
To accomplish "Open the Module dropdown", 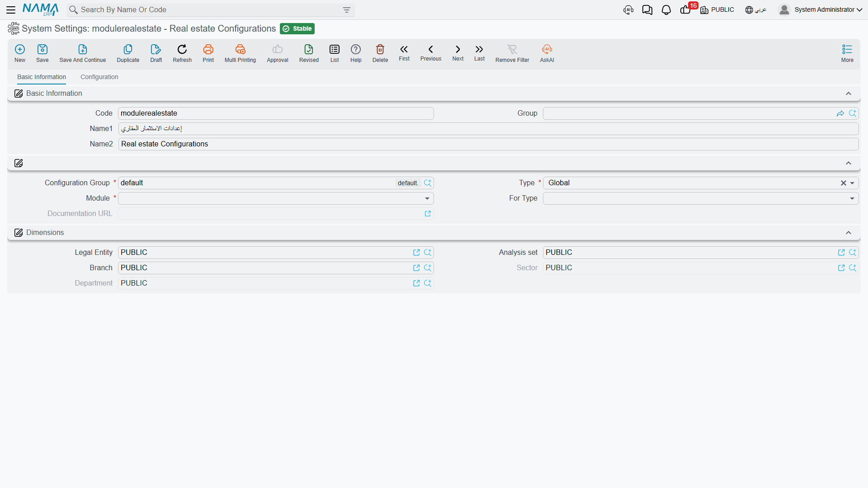I will point(427,198).
